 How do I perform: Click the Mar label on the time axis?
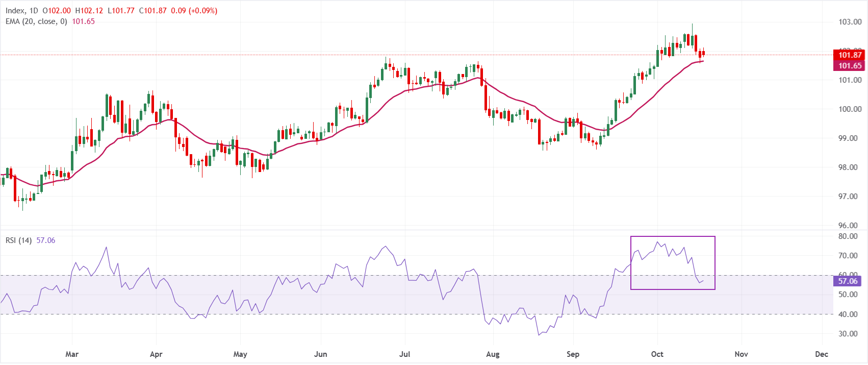click(x=72, y=354)
